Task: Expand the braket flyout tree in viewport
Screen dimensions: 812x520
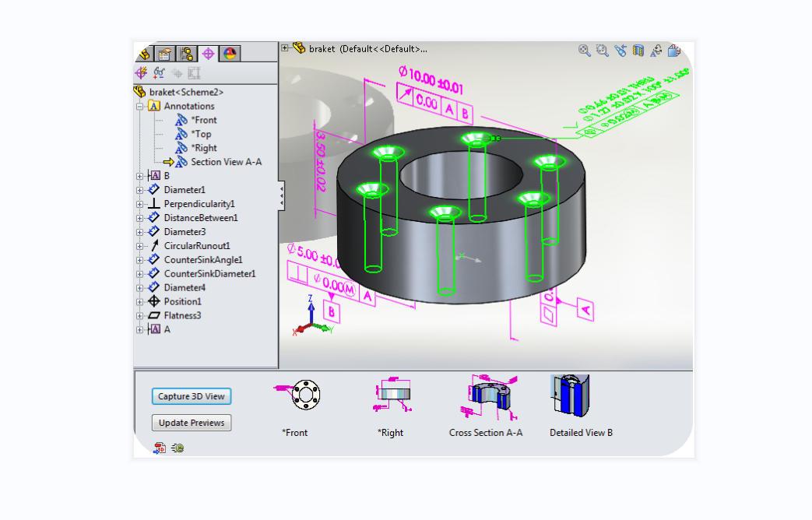Action: tap(285, 48)
